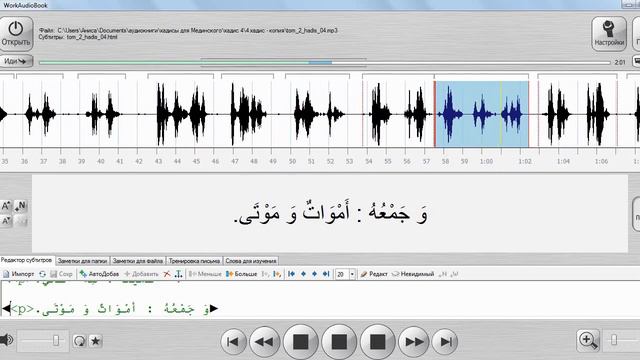Open the Заметки для файла tab
This screenshot has height=360, width=640.
(x=138, y=261)
